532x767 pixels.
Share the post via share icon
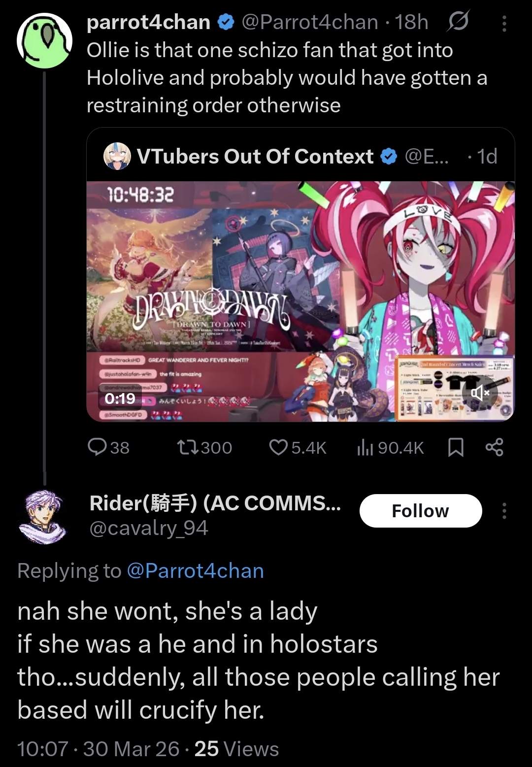point(495,447)
